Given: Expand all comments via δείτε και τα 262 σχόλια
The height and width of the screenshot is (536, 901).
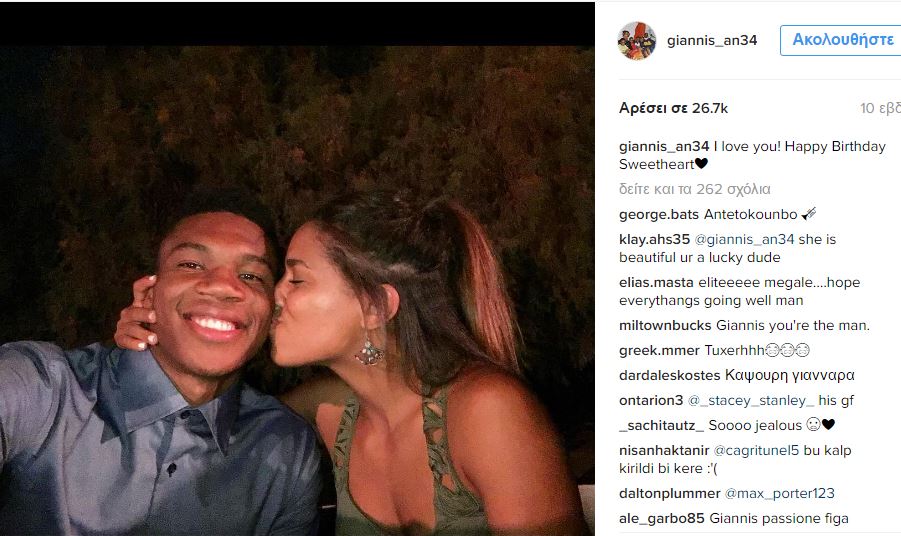Looking at the screenshot, I should point(695,189).
